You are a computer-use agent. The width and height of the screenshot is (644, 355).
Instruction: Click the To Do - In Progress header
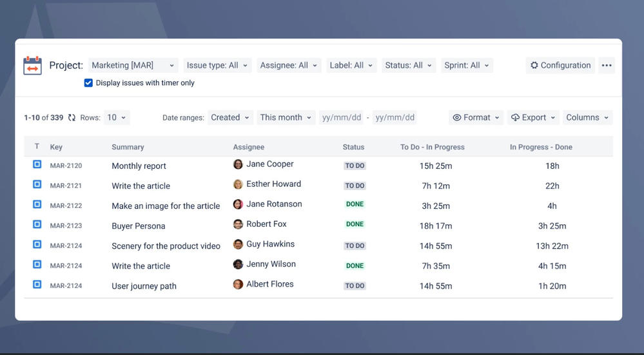433,147
